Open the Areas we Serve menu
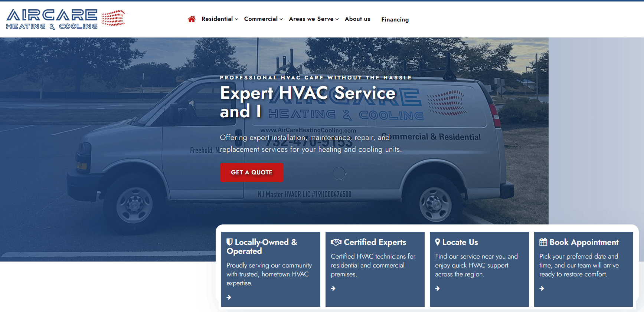644x312 pixels. tap(311, 19)
